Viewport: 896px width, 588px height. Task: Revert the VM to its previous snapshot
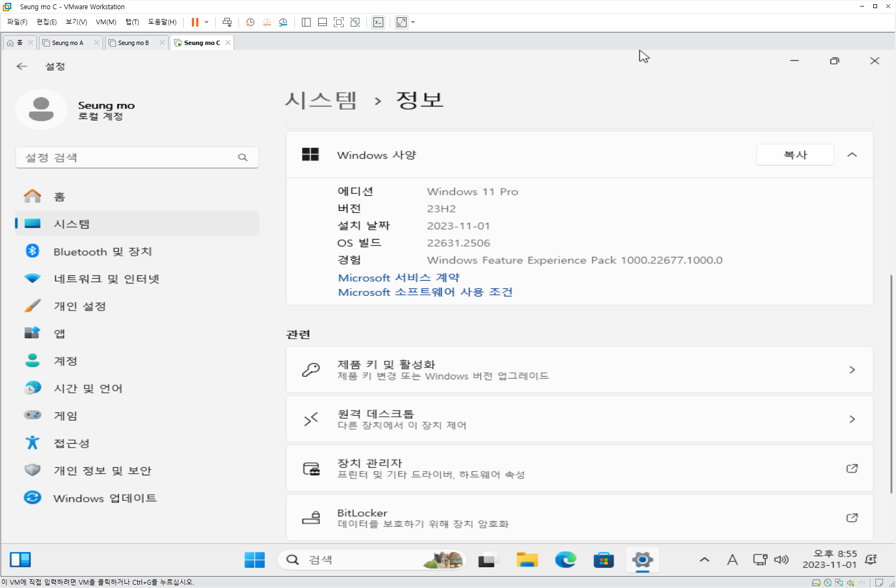coord(267,22)
